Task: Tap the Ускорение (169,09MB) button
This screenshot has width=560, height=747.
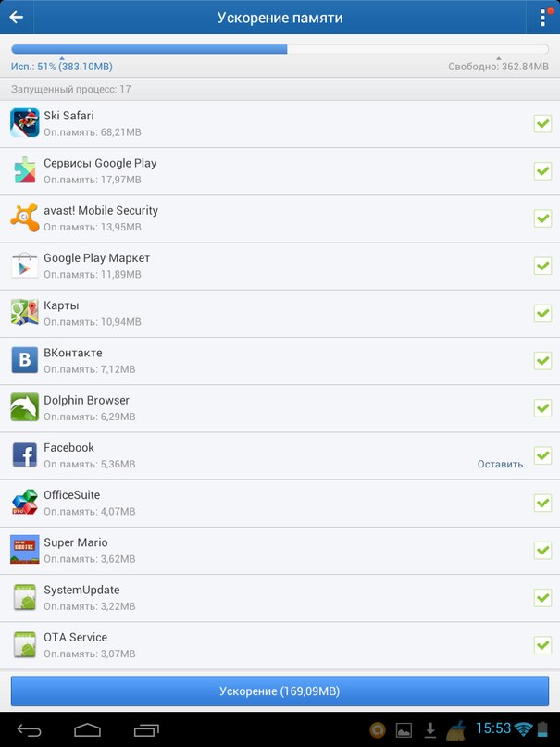Action: [x=280, y=691]
